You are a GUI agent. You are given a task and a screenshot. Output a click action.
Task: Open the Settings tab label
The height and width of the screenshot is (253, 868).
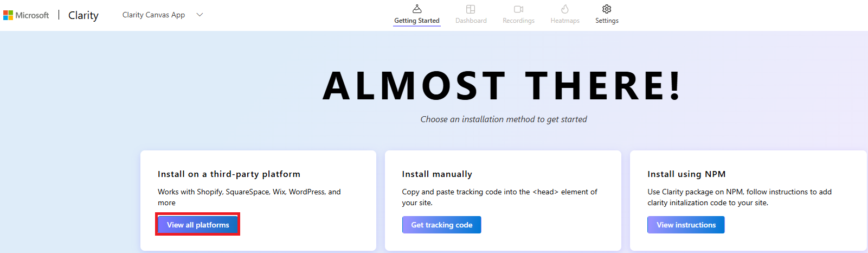[x=607, y=21]
